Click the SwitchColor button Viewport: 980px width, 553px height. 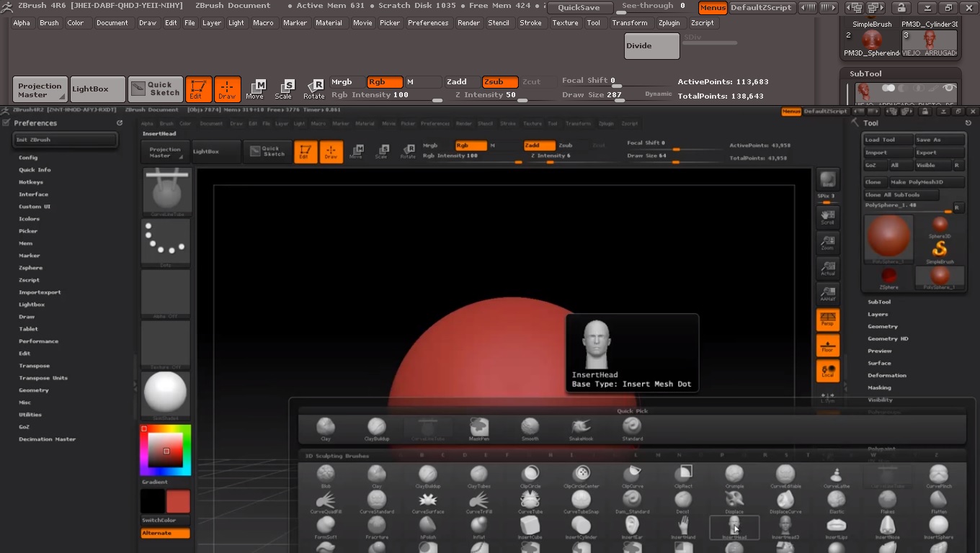point(166,521)
